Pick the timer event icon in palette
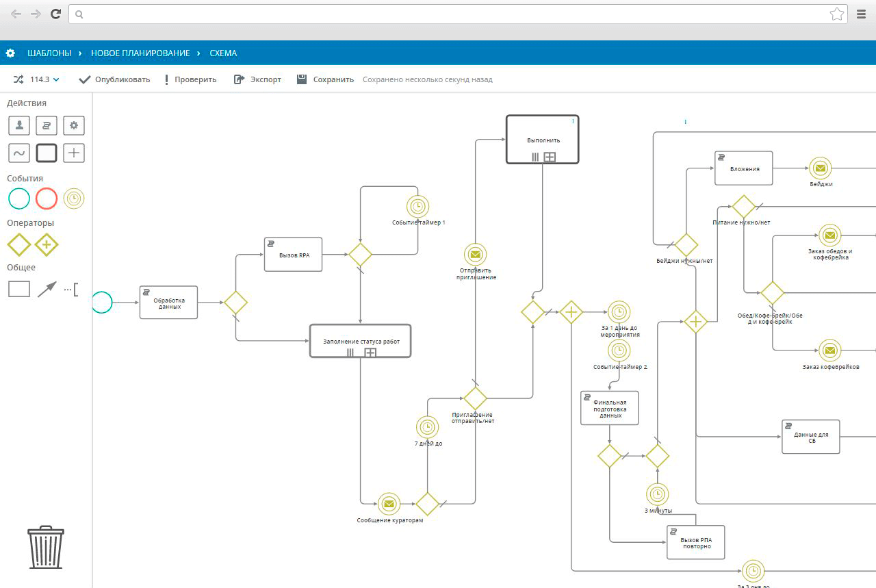The width and height of the screenshot is (876, 588). pyautogui.click(x=74, y=199)
